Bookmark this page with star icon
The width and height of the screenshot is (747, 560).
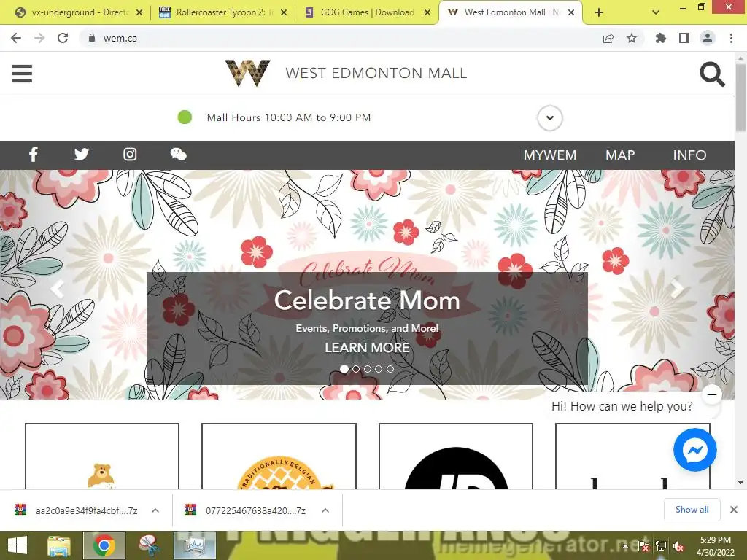pyautogui.click(x=632, y=38)
